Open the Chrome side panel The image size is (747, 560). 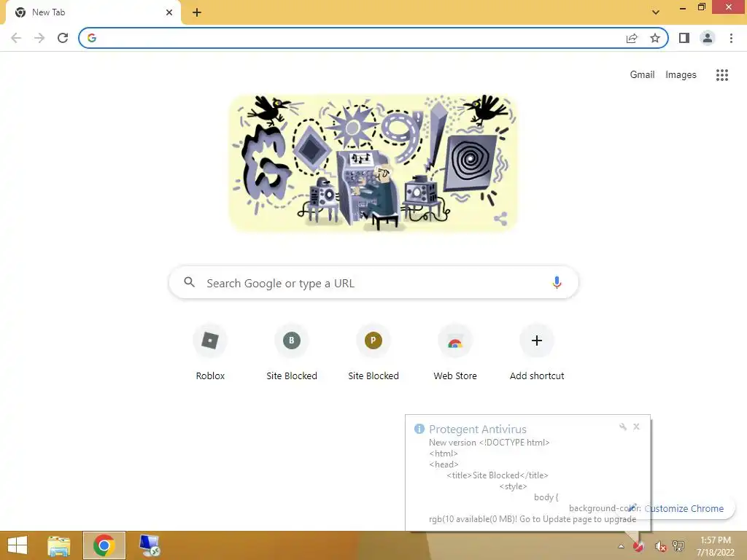[x=684, y=38]
